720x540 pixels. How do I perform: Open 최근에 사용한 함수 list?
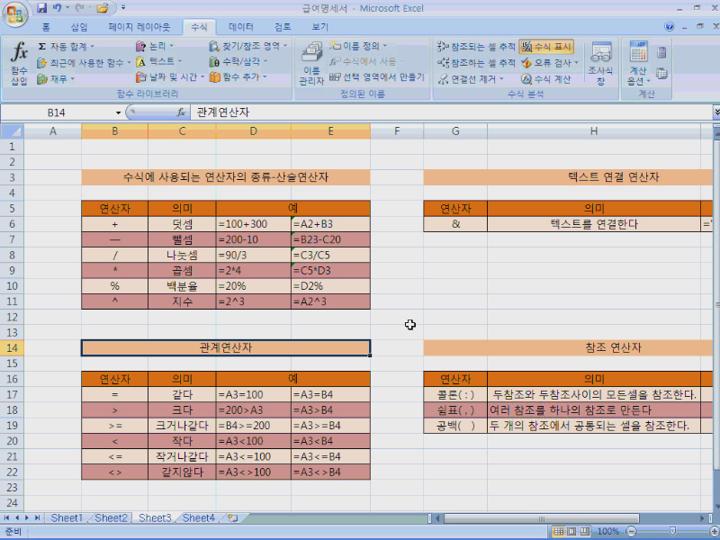(x=84, y=62)
